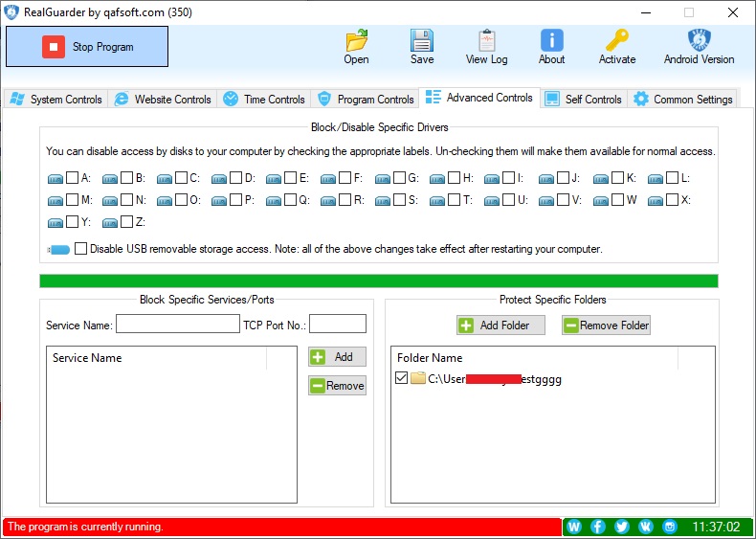Click the Facebook icon in status bar
Screen dimensions: 756x539
click(598, 527)
